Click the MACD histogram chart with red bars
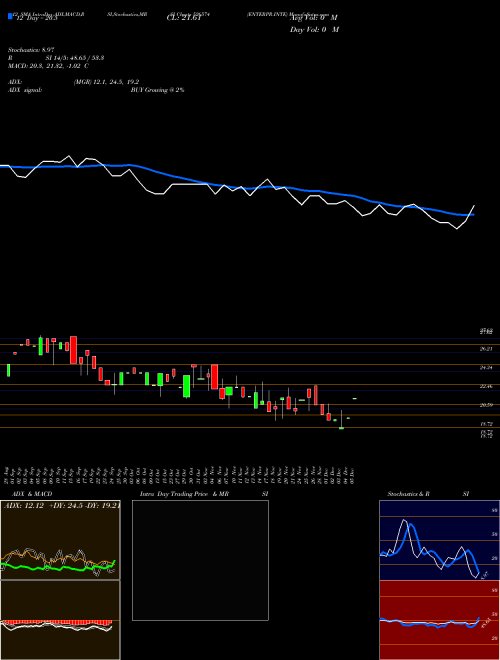Viewport: 500px width, 660px height. pos(60,620)
